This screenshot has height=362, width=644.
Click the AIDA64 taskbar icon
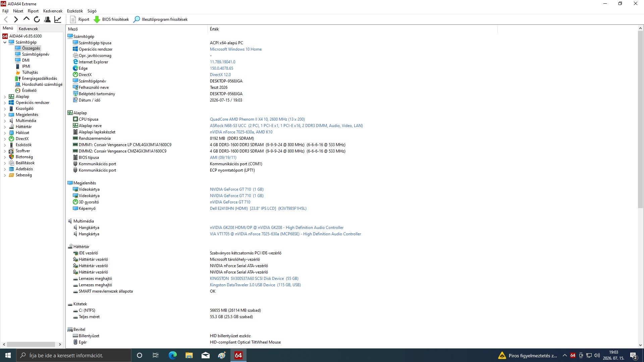[238, 355]
